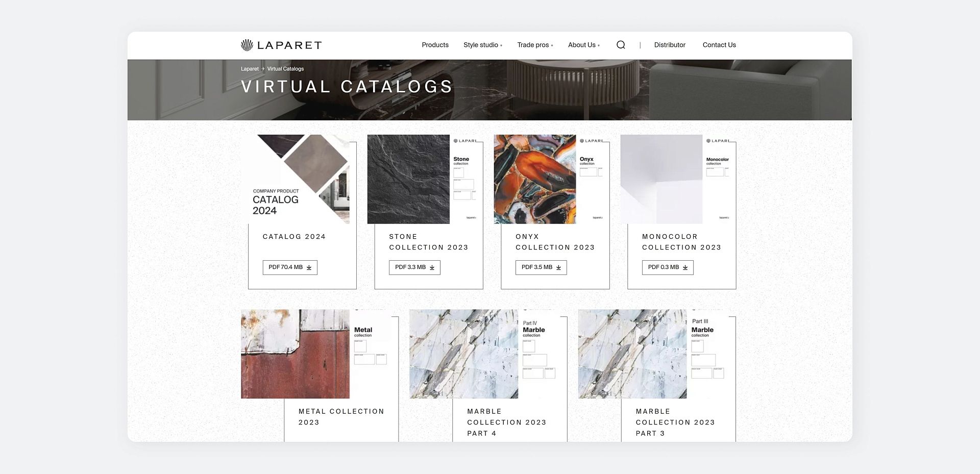Download the Catalog 2024 PDF 70.4 MB
The width and height of the screenshot is (980, 474).
coord(290,267)
